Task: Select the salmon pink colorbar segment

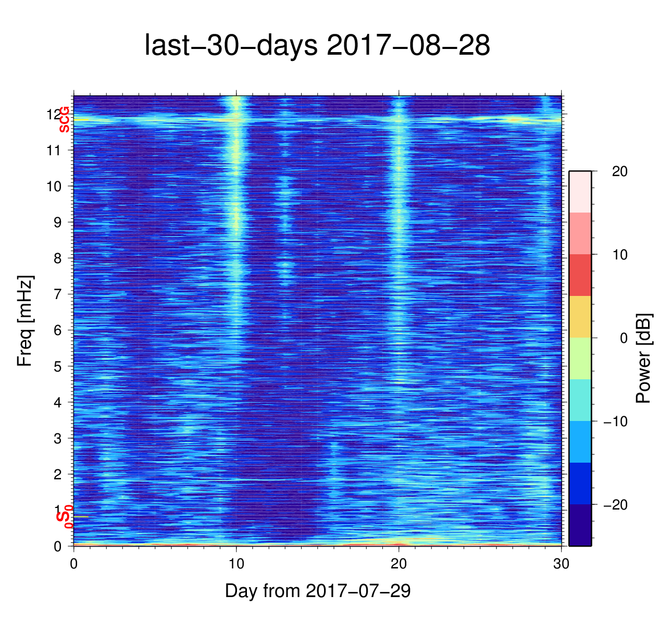Action: click(580, 233)
